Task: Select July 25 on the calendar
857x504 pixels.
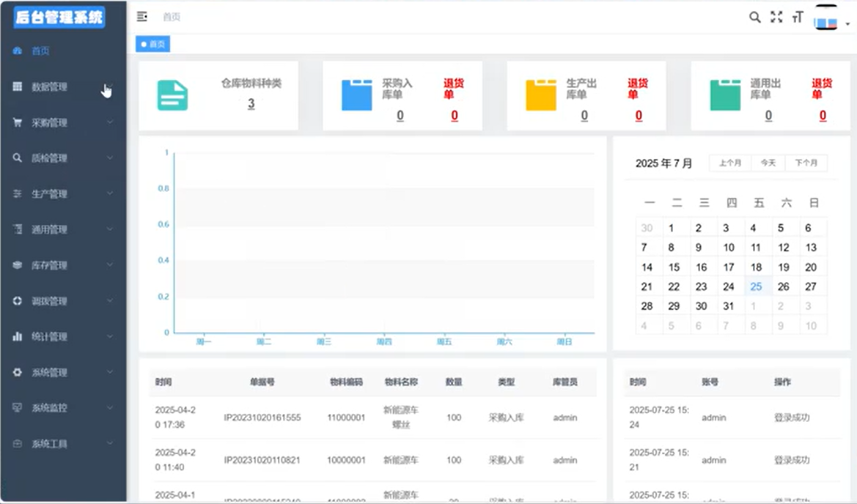Action: (757, 286)
